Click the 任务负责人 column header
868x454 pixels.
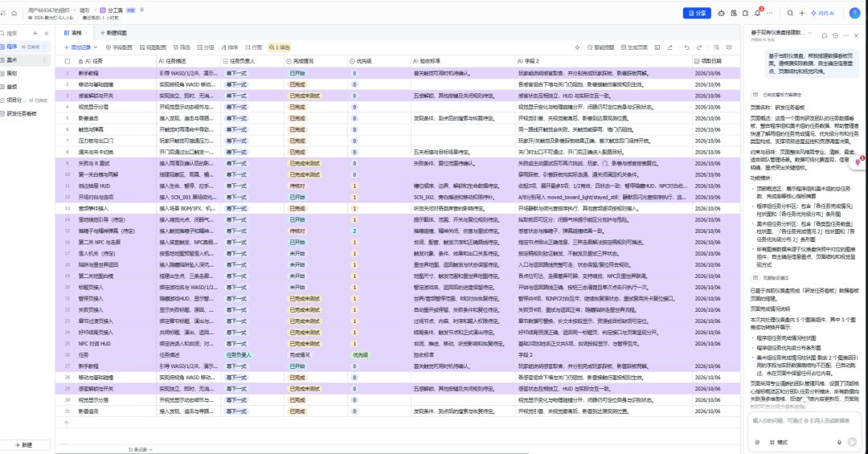coord(252,61)
